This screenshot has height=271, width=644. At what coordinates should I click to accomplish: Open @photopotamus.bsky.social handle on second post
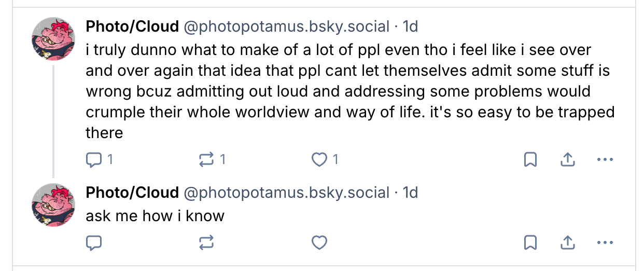[287, 193]
